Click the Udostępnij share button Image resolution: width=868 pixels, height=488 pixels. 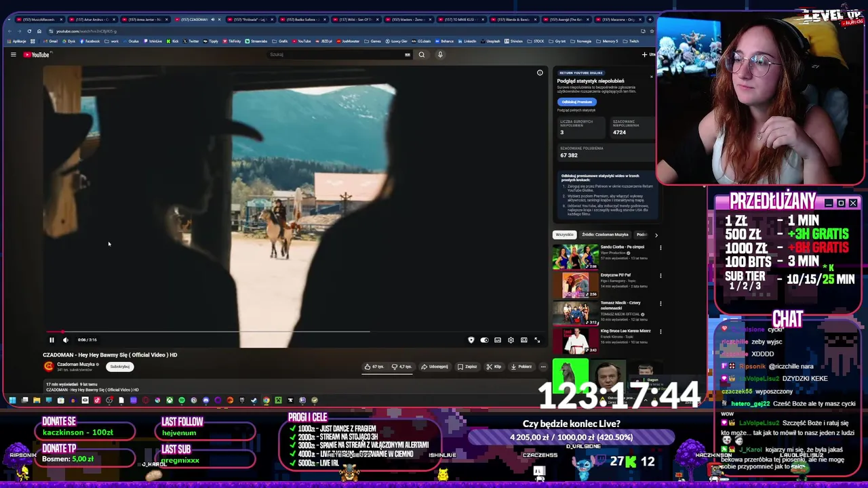coord(435,367)
